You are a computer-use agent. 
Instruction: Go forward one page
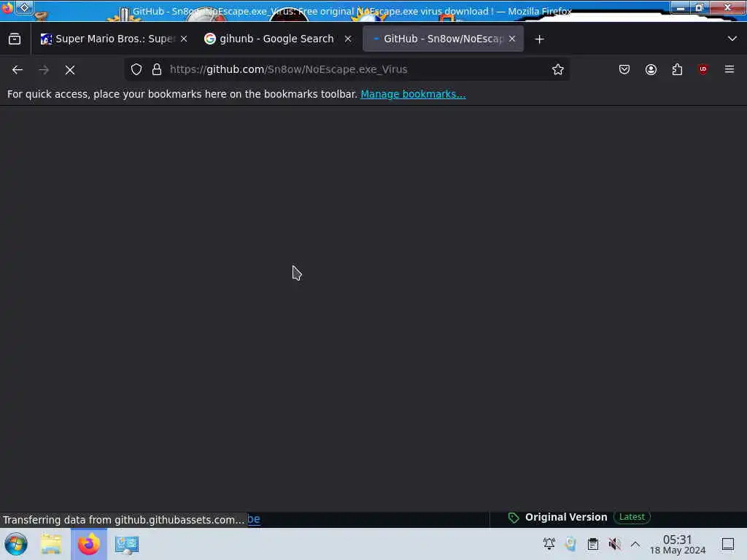(44, 70)
